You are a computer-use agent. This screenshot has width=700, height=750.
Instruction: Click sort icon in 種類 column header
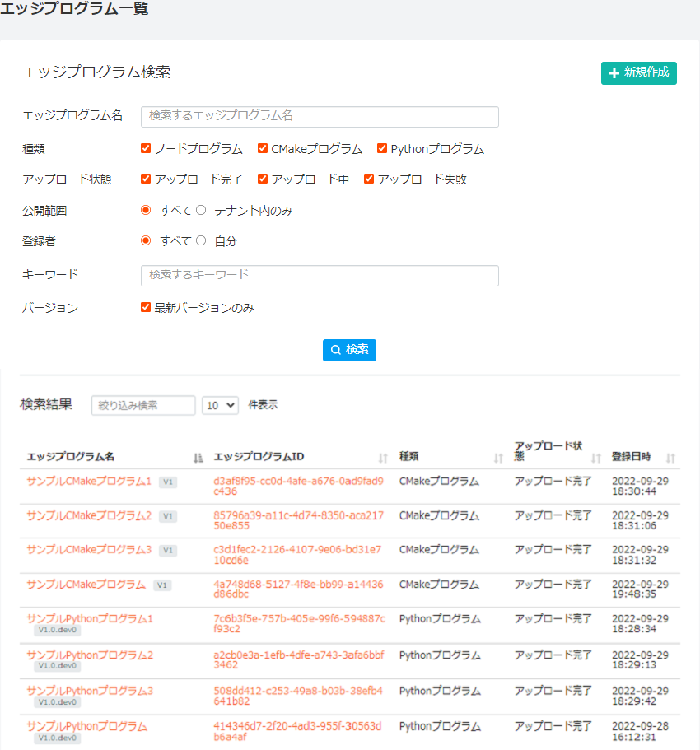(498, 458)
